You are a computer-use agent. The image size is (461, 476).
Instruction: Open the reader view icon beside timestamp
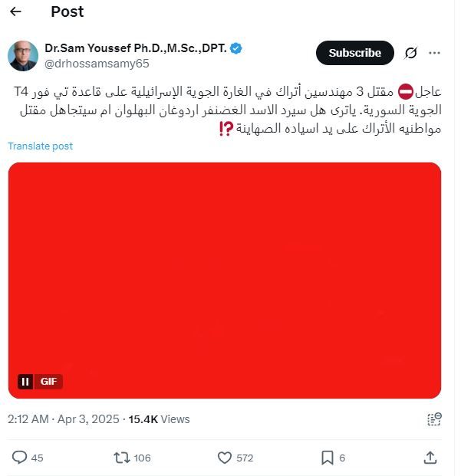pos(434,419)
